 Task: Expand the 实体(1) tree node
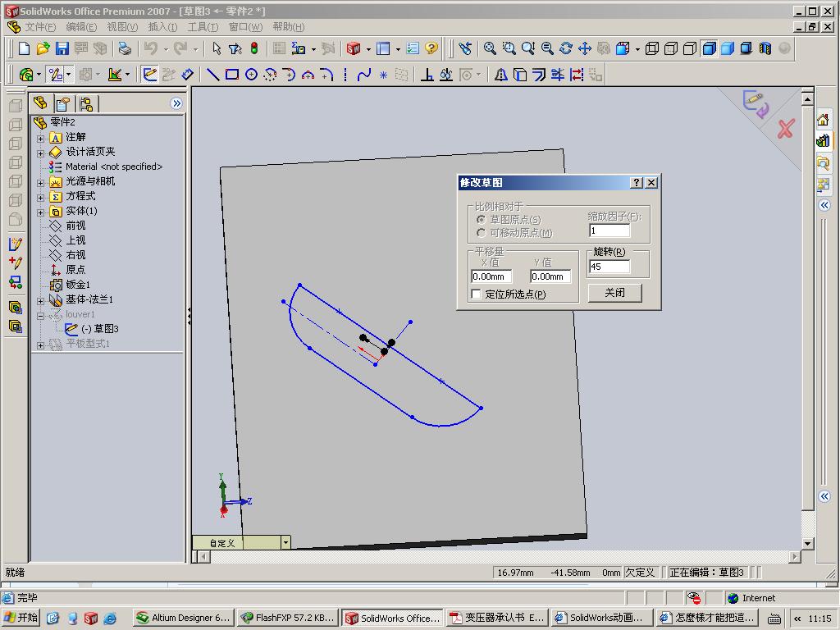point(41,212)
